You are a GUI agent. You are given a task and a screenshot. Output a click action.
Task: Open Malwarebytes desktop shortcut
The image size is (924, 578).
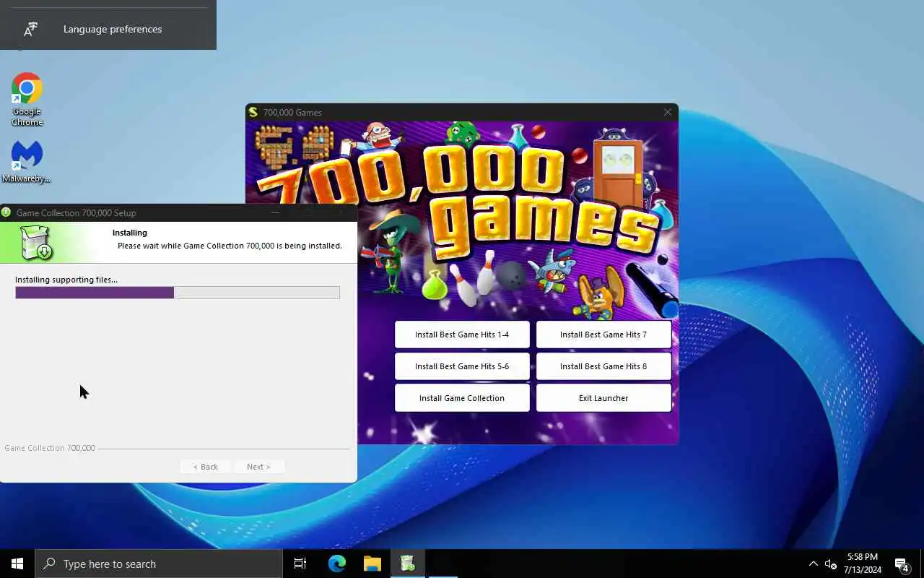click(27, 162)
